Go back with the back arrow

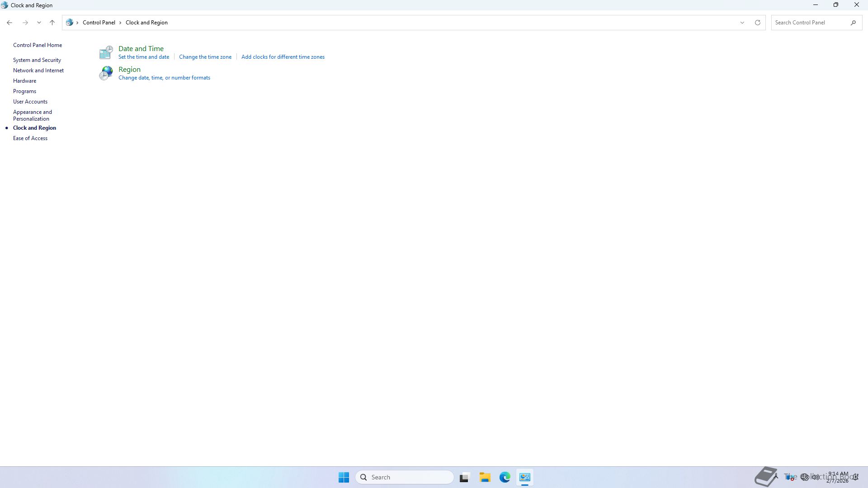(x=9, y=23)
